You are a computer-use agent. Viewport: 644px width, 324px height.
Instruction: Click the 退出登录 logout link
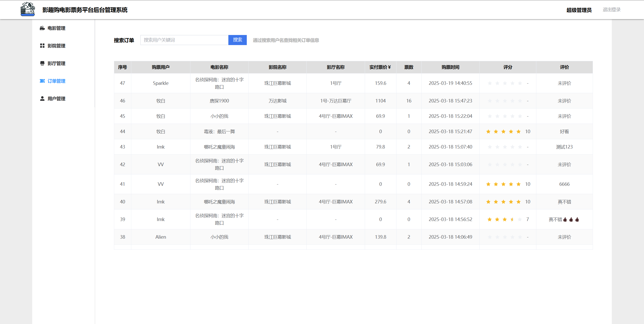click(x=611, y=9)
